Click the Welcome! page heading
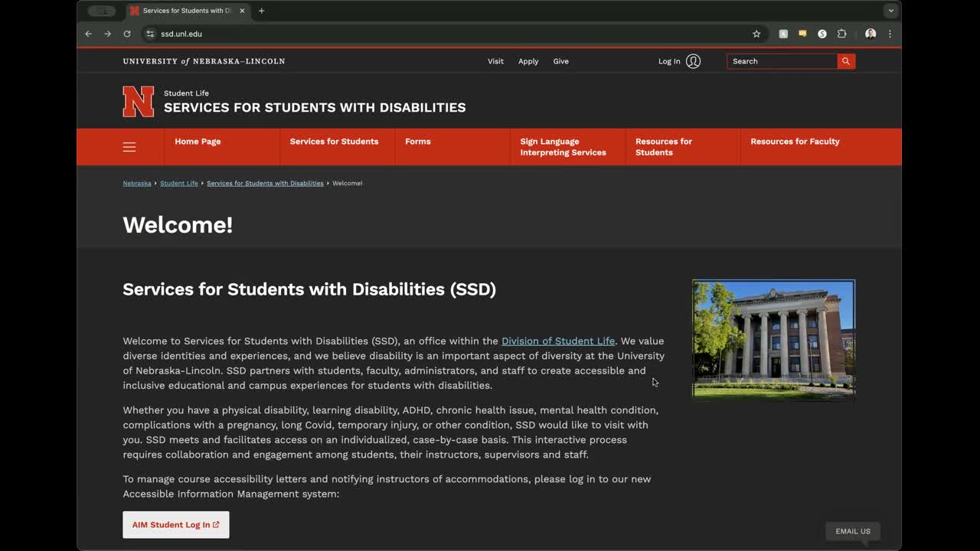 click(x=178, y=225)
